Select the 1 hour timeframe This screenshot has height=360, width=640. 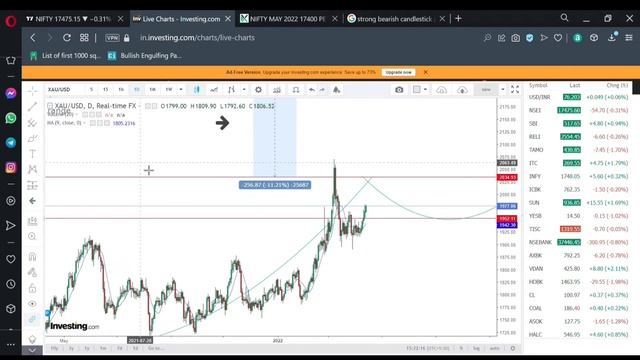click(121, 89)
